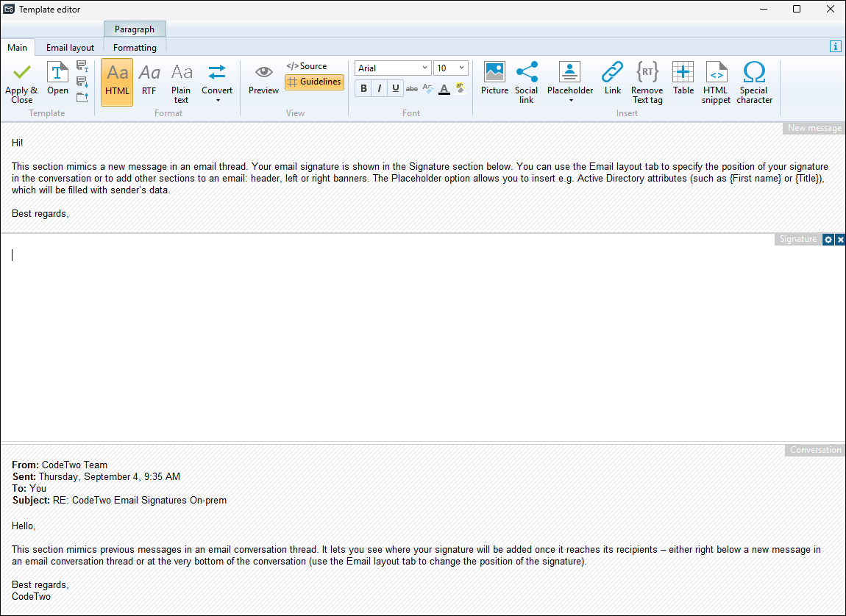Open the font color picker
This screenshot has width=846, height=616.
pyautogui.click(x=444, y=88)
